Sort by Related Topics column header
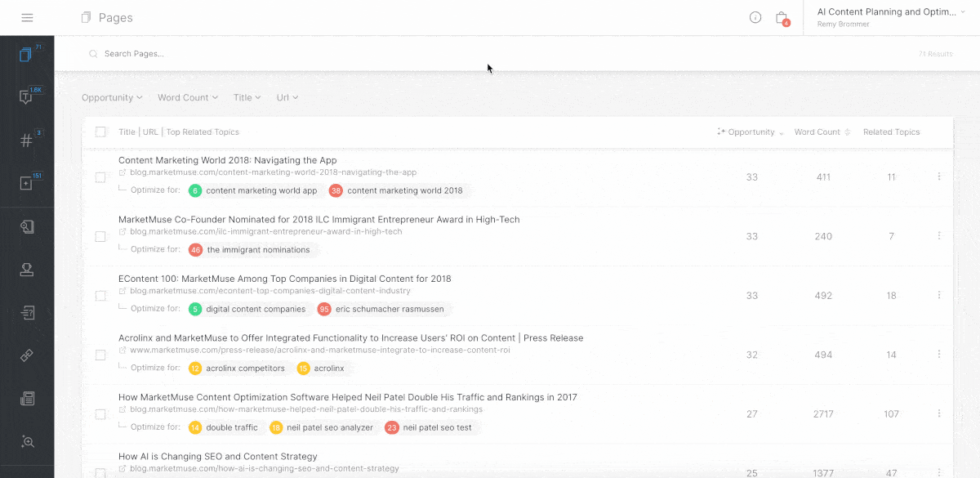Image resolution: width=980 pixels, height=478 pixels. pos(891,132)
